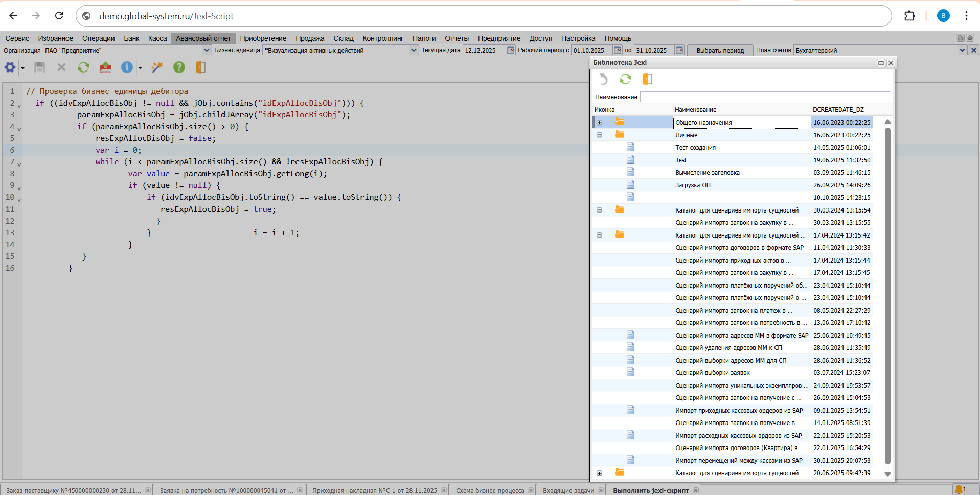Open calendar picker beside the current date field
The height and width of the screenshot is (495, 980).
(x=510, y=50)
